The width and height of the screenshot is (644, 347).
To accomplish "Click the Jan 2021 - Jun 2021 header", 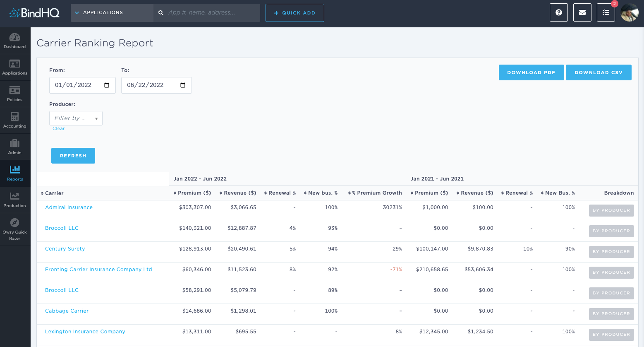I will click(x=437, y=179).
